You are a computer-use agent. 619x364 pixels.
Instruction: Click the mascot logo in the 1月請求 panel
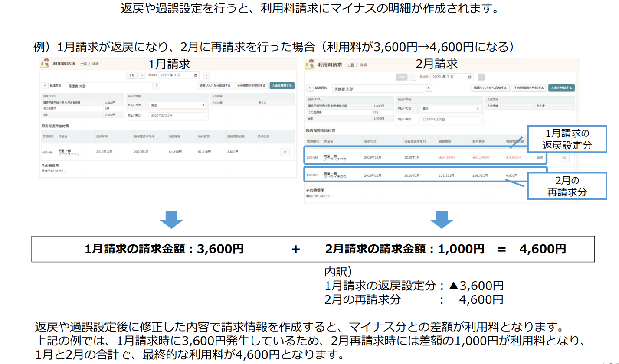point(44,63)
